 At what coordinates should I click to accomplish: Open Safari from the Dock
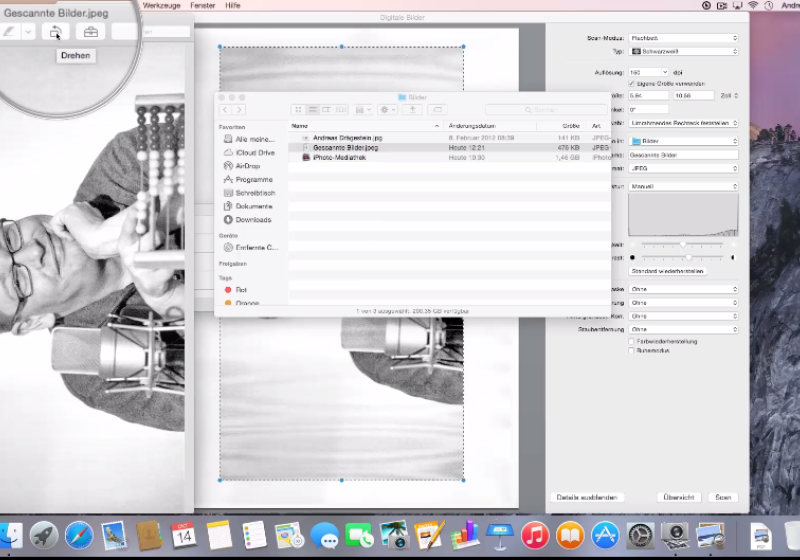[x=79, y=535]
